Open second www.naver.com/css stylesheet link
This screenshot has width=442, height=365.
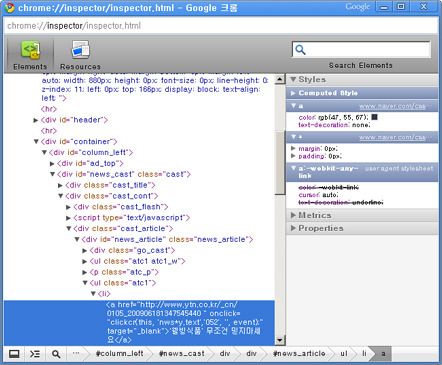[x=392, y=137]
